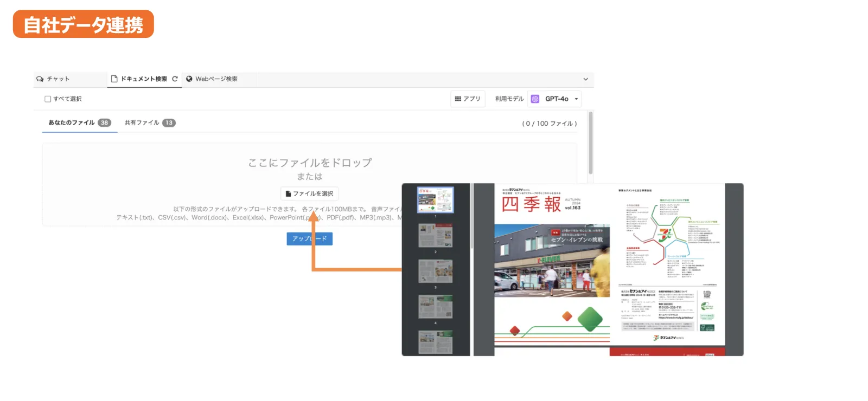The width and height of the screenshot is (868, 401).
Task: Click the grid icon in アプリ button
Action: (x=458, y=99)
